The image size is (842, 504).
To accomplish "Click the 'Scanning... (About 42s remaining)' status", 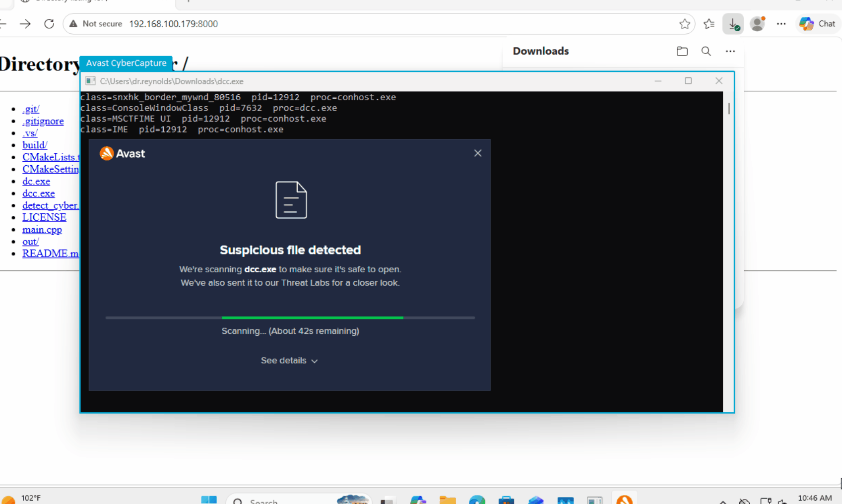I will pos(290,331).
